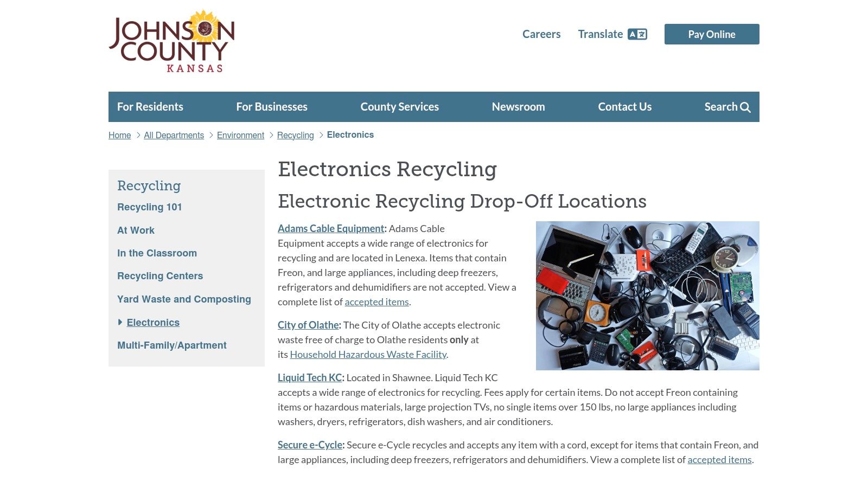Viewport: 868px width, 488px height.
Task: Open the For Businesses menu
Action: click(x=272, y=106)
